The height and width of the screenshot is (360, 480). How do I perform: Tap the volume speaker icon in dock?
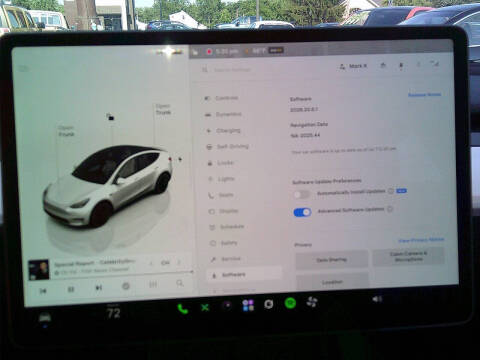377,299
